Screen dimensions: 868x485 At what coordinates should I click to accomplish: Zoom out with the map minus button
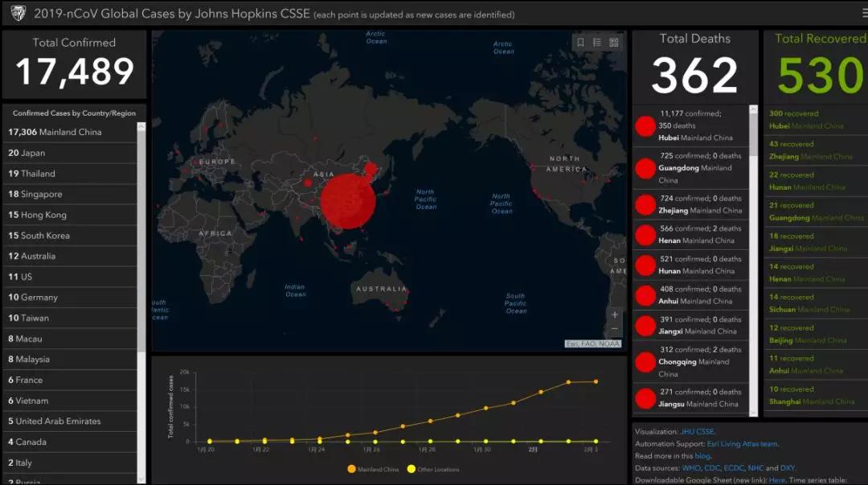coord(615,329)
